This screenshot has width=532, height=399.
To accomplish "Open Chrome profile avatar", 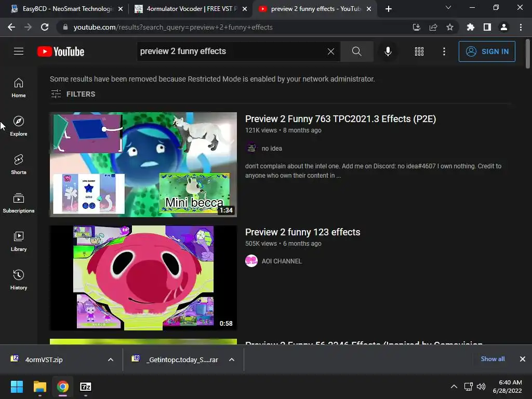I will [504, 27].
